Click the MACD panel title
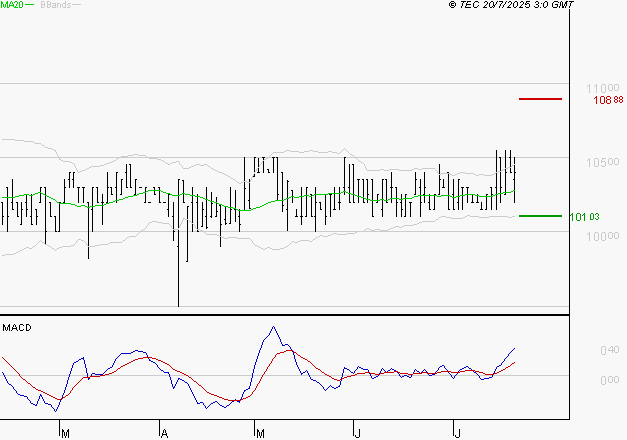627x440 pixels. click(15, 327)
